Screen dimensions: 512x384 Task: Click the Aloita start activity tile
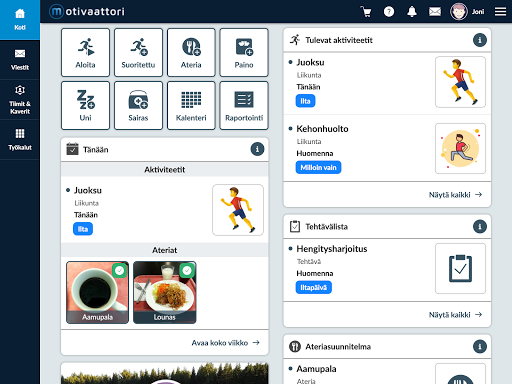click(85, 53)
